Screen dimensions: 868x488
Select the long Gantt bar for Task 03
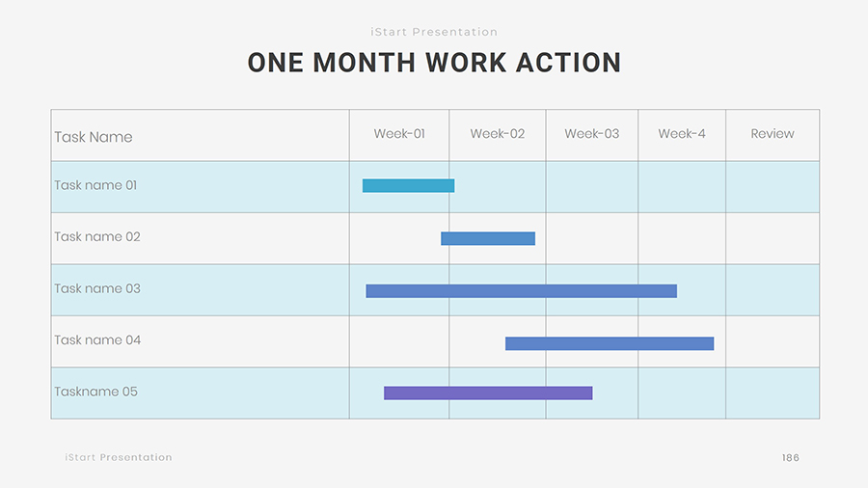coord(521,290)
